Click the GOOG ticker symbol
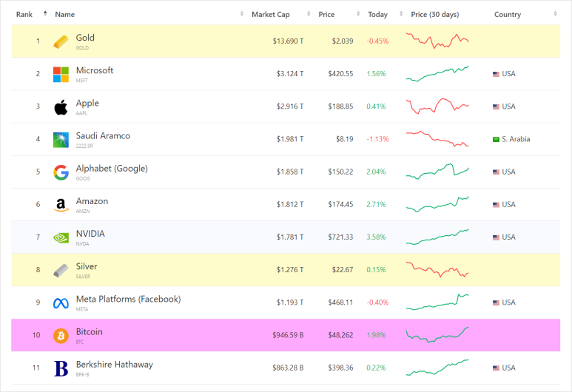Viewport: 572px width, 392px height. [83, 178]
